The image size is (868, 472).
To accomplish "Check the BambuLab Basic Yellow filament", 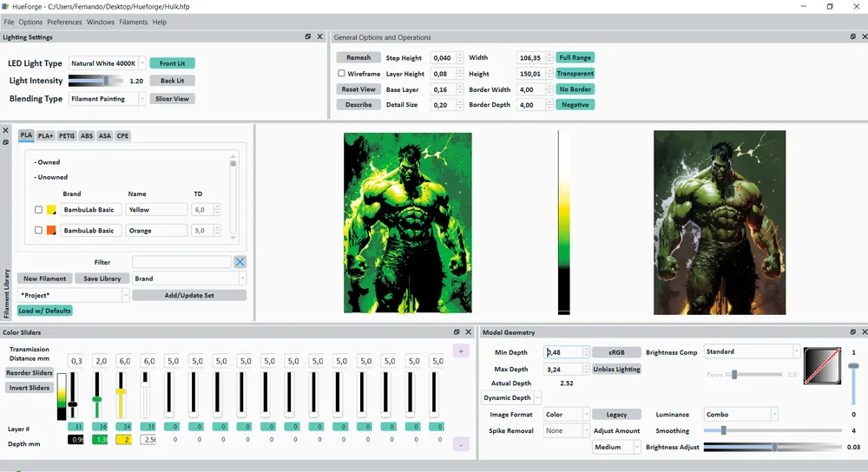I will point(38,210).
